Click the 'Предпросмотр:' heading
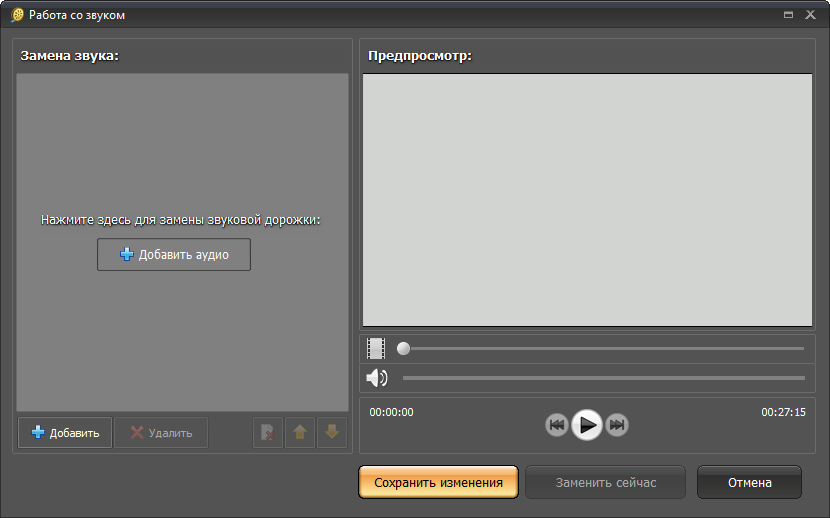The height and width of the screenshot is (518, 830). click(x=420, y=56)
